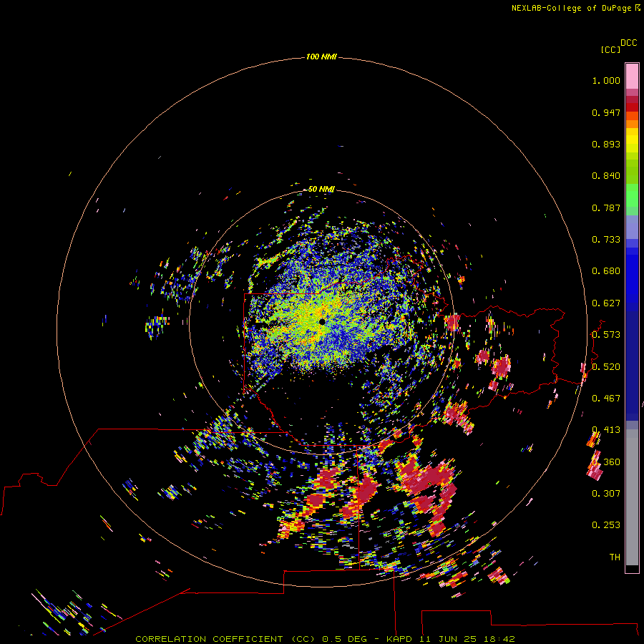Image resolution: width=644 pixels, height=644 pixels.
Task: Click the 0.840 scale value
Action: pos(606,176)
